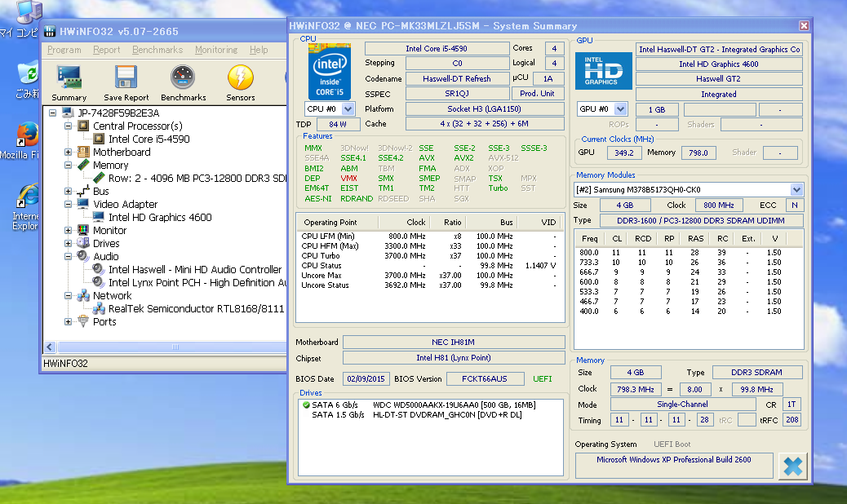Click the HWiNFO32 title bar icon
Screen dimensions: 847x504
pos(50,31)
